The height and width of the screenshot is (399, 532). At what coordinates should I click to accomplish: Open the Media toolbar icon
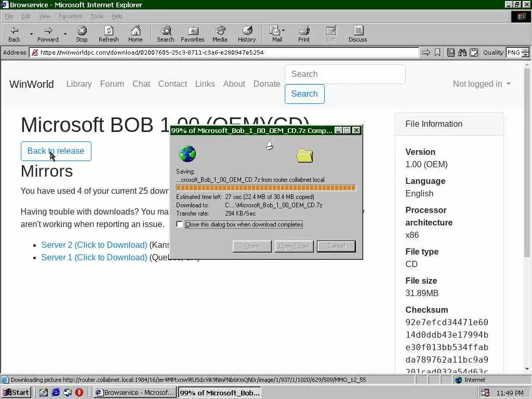tap(220, 31)
